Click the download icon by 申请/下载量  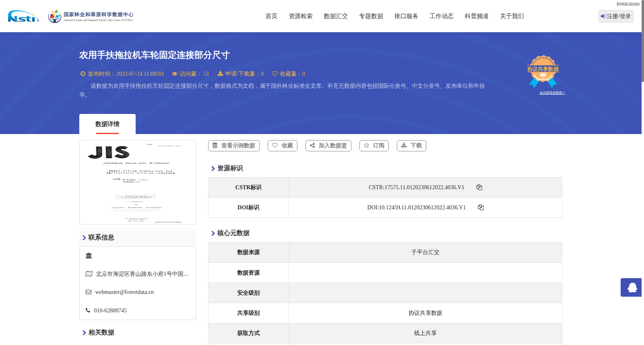(x=220, y=74)
